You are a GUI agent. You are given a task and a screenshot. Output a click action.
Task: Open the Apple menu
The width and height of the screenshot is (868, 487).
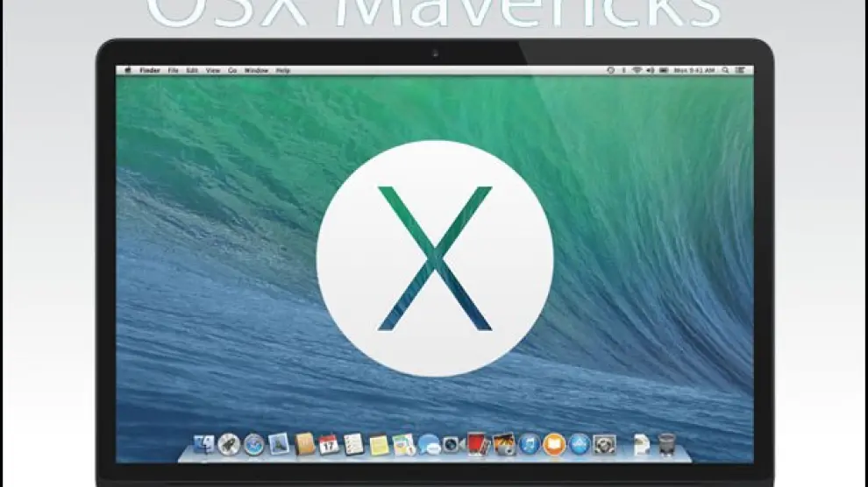pyautogui.click(x=128, y=70)
